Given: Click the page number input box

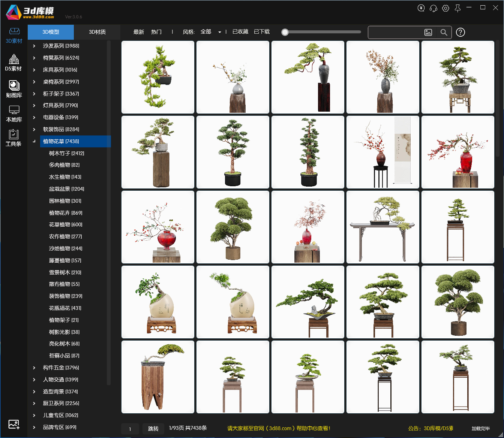Looking at the screenshot, I should (130, 429).
